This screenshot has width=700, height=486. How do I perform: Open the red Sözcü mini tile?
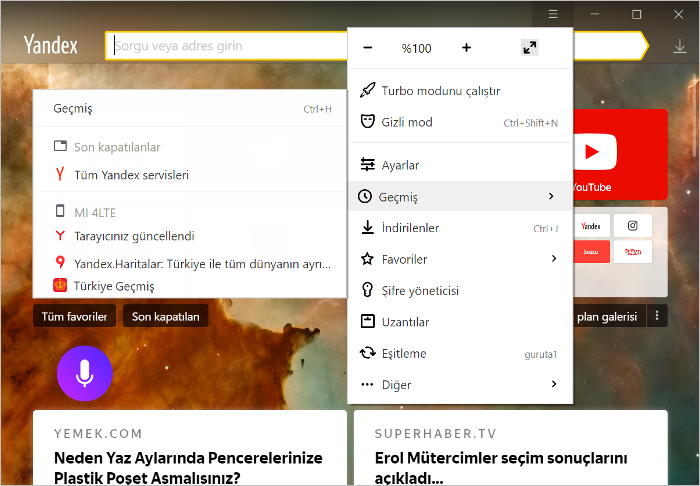[591, 252]
